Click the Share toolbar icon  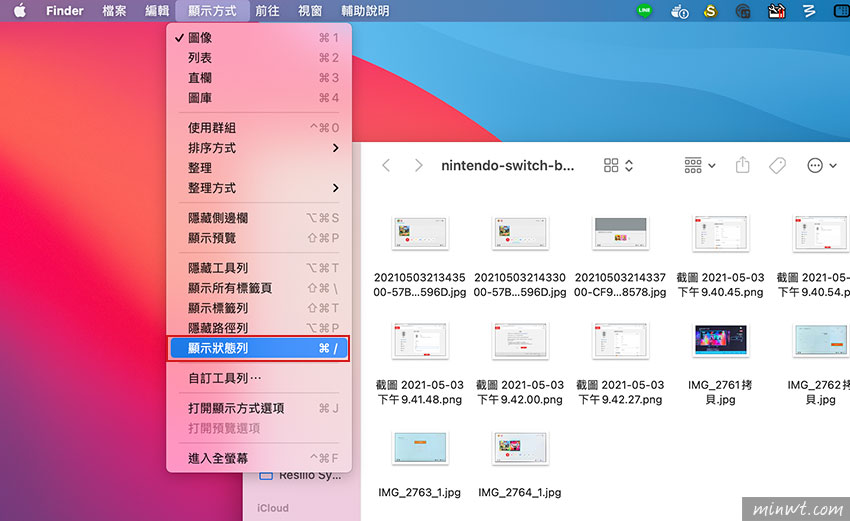(743, 165)
